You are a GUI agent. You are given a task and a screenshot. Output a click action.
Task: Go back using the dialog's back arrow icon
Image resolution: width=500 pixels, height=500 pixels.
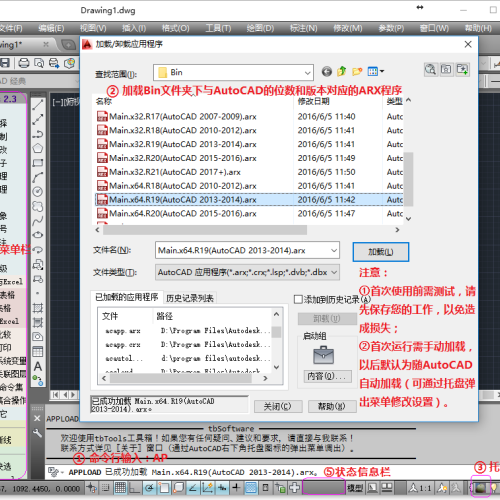tap(327, 71)
